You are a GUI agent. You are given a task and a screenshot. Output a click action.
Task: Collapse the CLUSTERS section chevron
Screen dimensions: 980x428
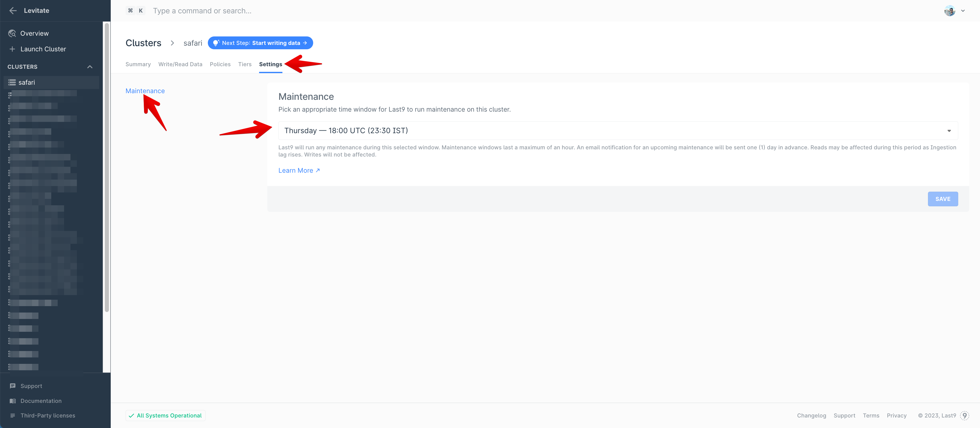tap(90, 67)
